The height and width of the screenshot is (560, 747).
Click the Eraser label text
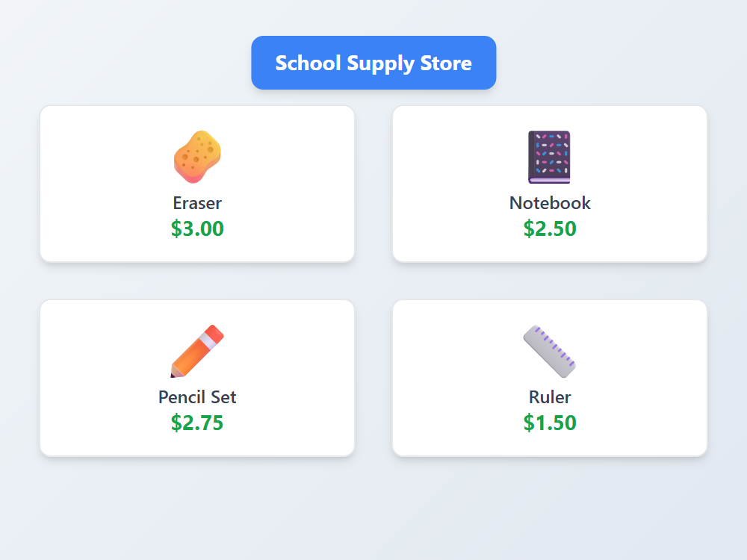click(196, 202)
